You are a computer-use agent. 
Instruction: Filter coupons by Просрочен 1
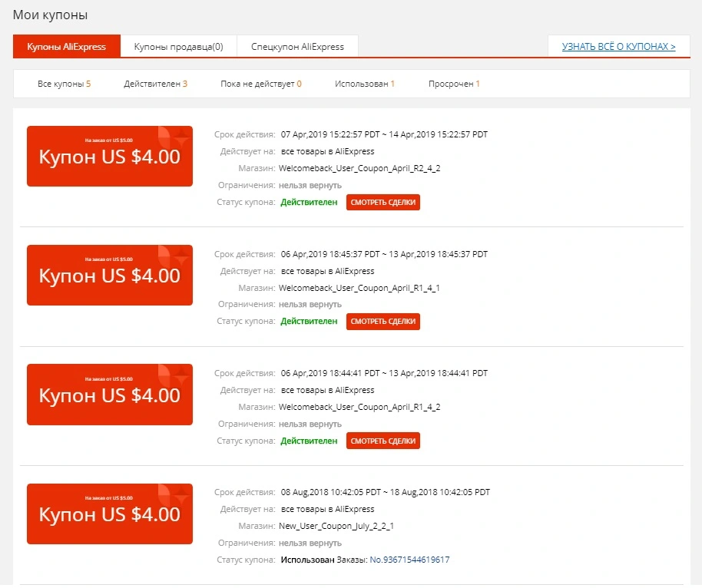click(454, 84)
